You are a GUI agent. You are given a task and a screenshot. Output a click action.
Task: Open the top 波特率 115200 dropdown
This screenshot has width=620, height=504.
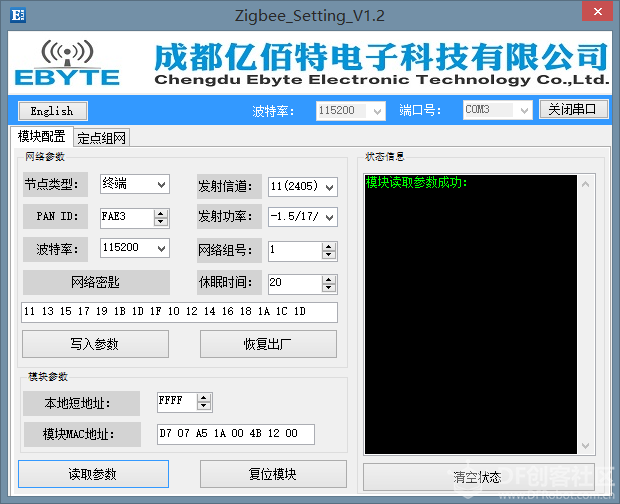tap(350, 111)
